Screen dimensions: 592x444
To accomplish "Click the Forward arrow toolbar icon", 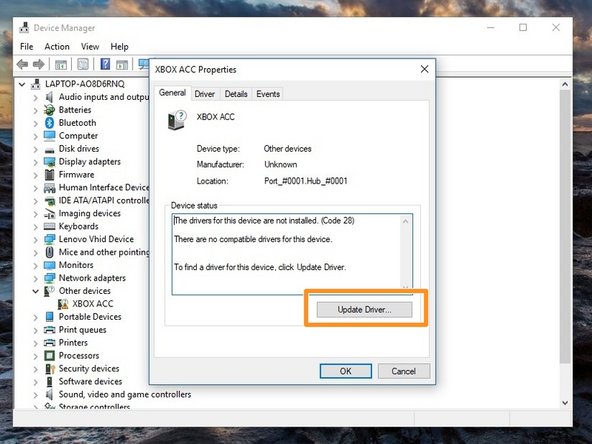I will [x=39, y=65].
